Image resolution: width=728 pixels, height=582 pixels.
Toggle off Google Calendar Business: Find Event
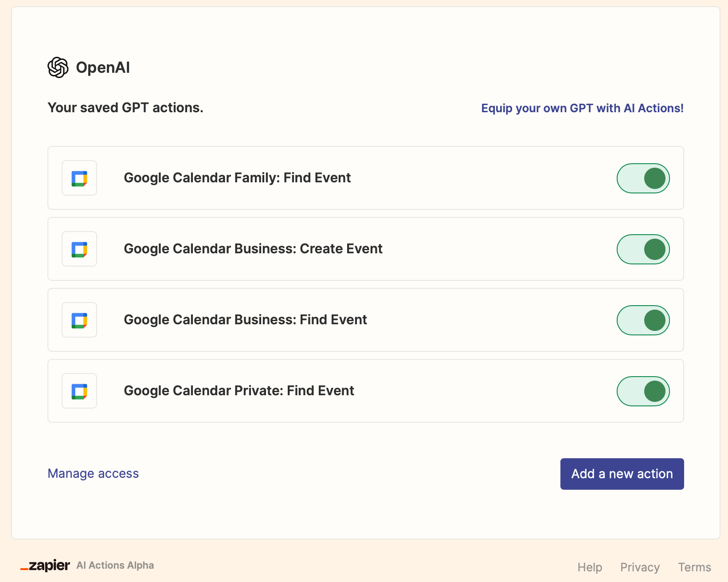643,320
